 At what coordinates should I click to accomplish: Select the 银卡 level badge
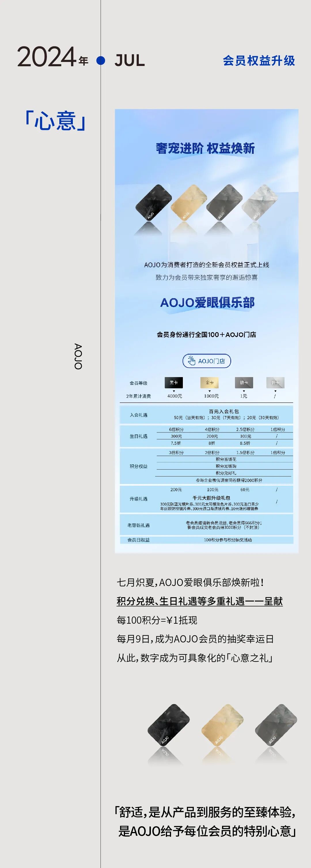tap(244, 383)
